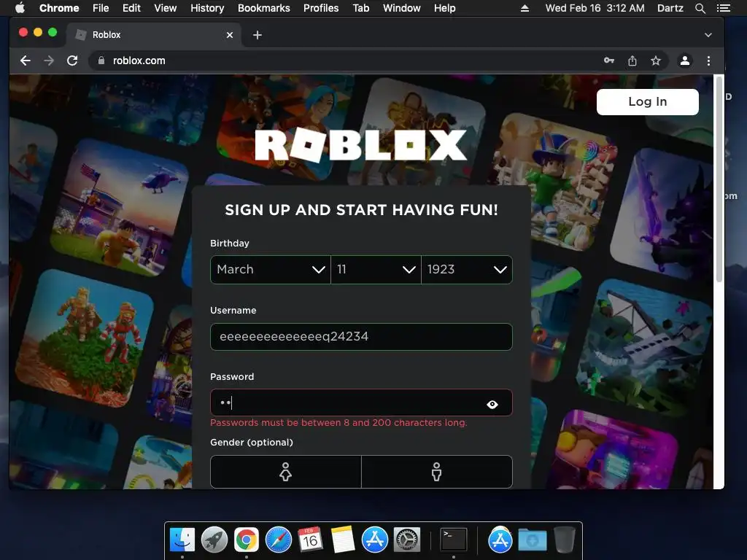Screen dimensions: 747x560
Task: Reload the Roblox page
Action: click(x=72, y=61)
